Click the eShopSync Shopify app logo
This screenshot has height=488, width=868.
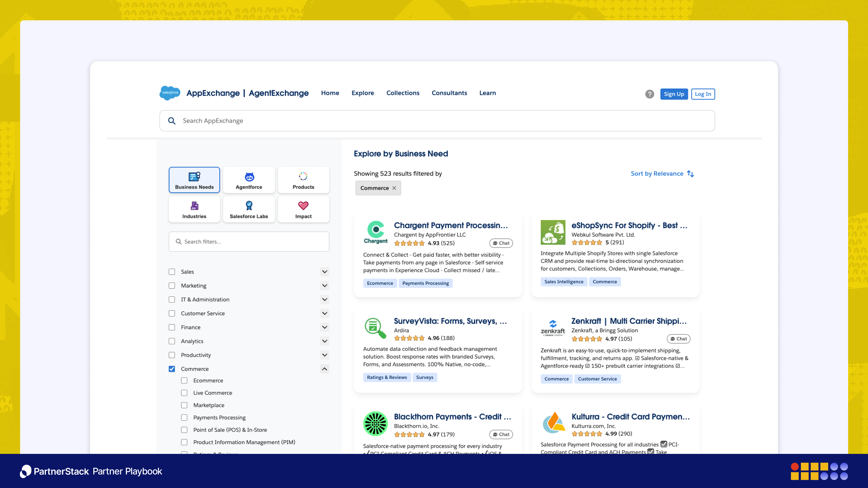[553, 232]
